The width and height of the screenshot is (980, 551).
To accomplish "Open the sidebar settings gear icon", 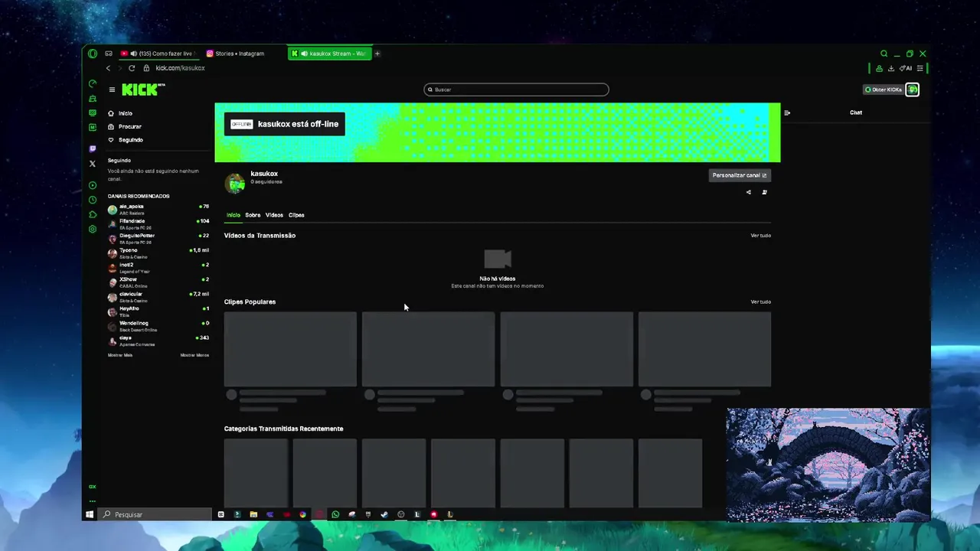I will point(93,229).
